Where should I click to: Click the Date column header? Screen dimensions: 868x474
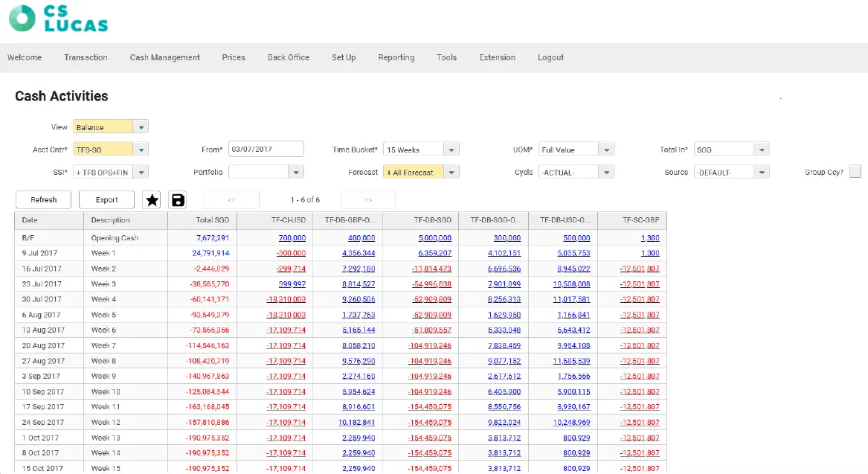pyautogui.click(x=49, y=220)
